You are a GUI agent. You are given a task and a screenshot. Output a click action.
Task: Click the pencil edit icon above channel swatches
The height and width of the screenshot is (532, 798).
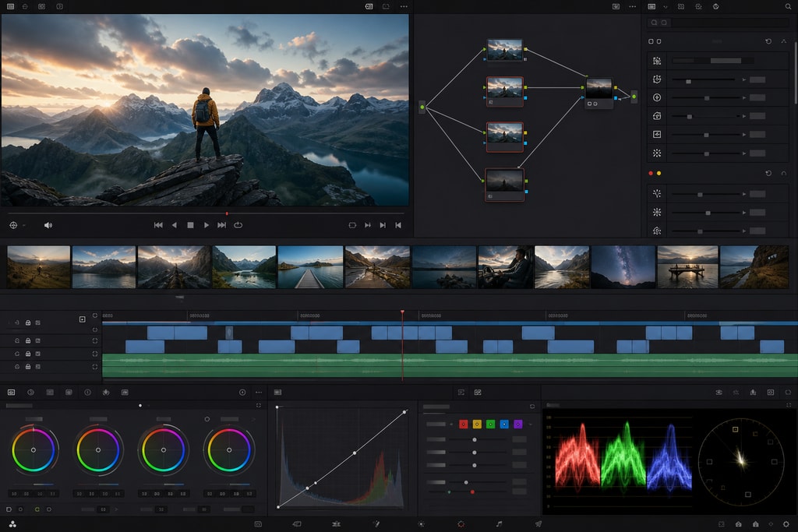pyautogui.click(x=478, y=392)
